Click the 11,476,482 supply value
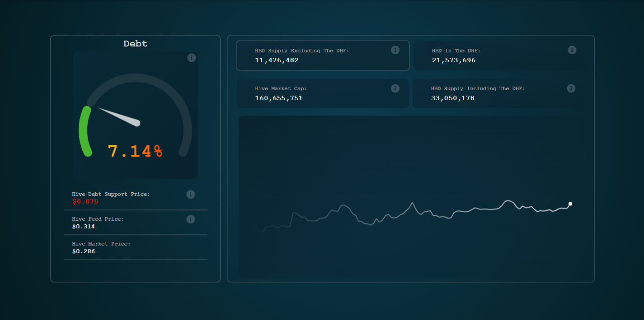Viewport: 644px width, 320px height. pos(277,60)
